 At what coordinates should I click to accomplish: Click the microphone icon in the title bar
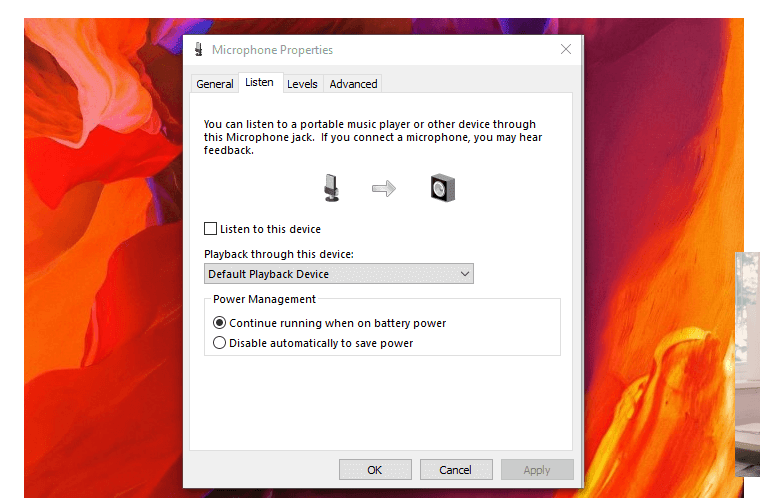point(198,49)
